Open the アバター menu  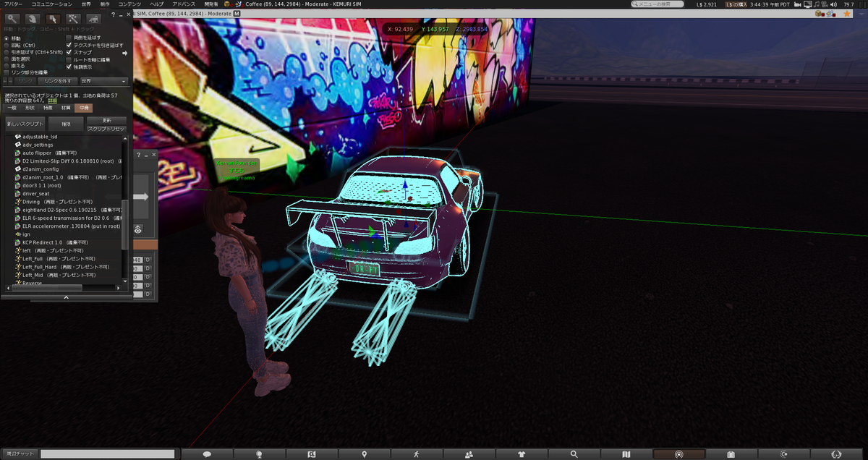coord(14,4)
